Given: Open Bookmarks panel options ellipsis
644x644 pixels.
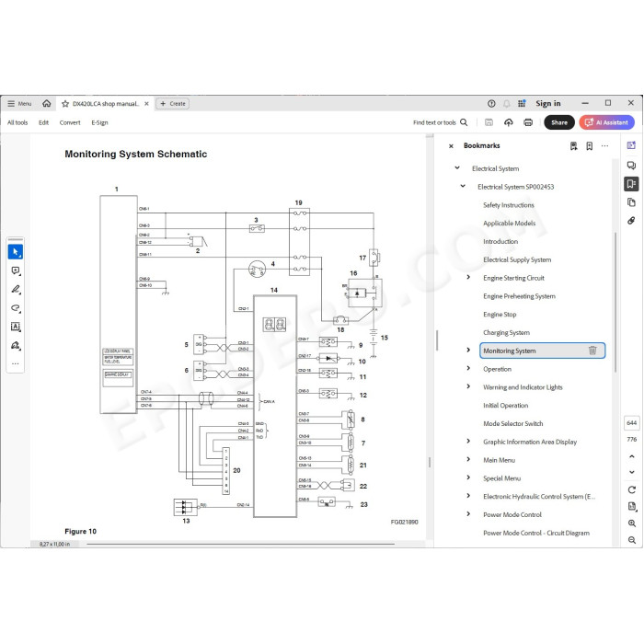Looking at the screenshot, I should click(604, 145).
